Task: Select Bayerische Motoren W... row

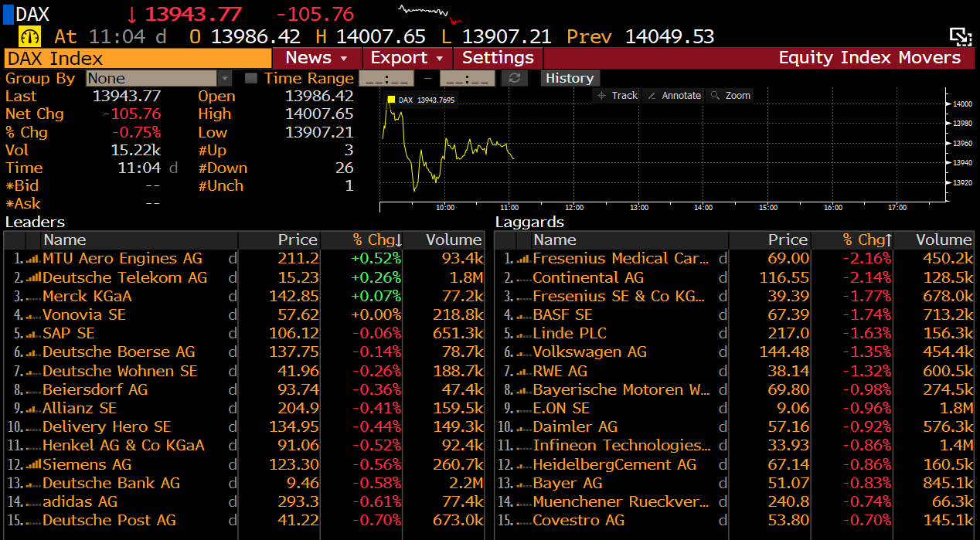Action: 734,389
